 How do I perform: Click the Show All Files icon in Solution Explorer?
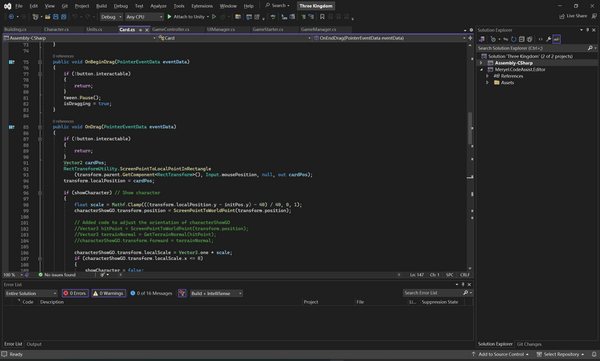point(530,39)
